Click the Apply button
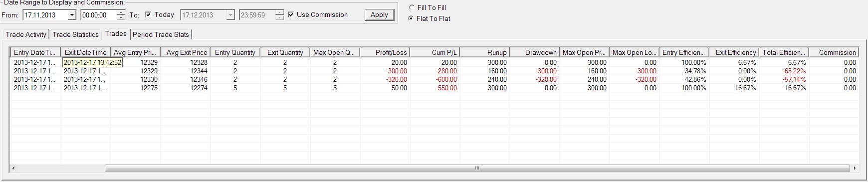This screenshot has height=182, width=868. tap(379, 15)
